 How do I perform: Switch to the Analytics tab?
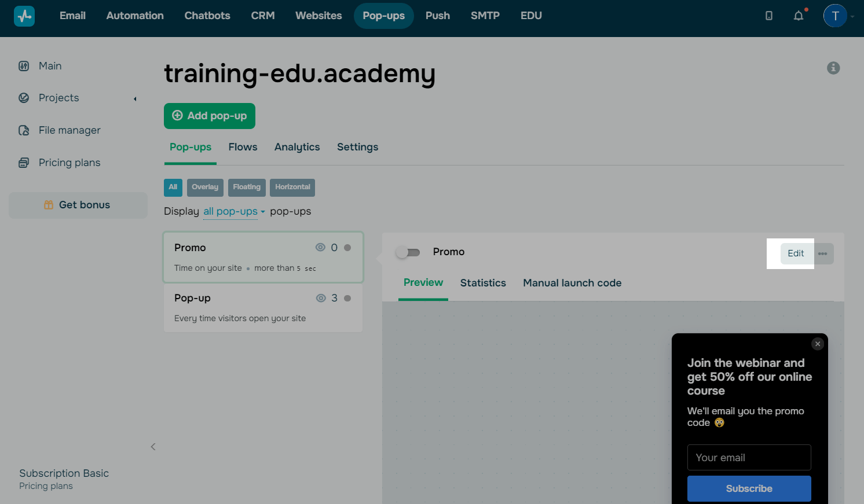pos(297,148)
